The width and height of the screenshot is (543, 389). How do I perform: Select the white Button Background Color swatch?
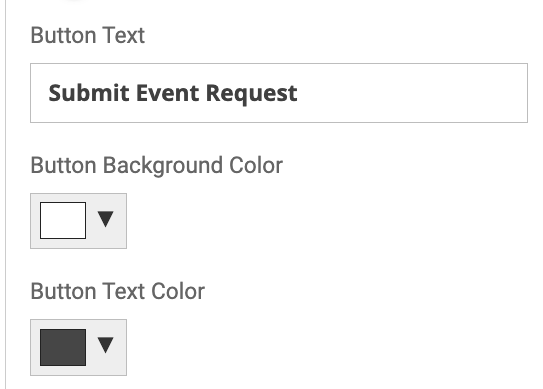tap(63, 221)
